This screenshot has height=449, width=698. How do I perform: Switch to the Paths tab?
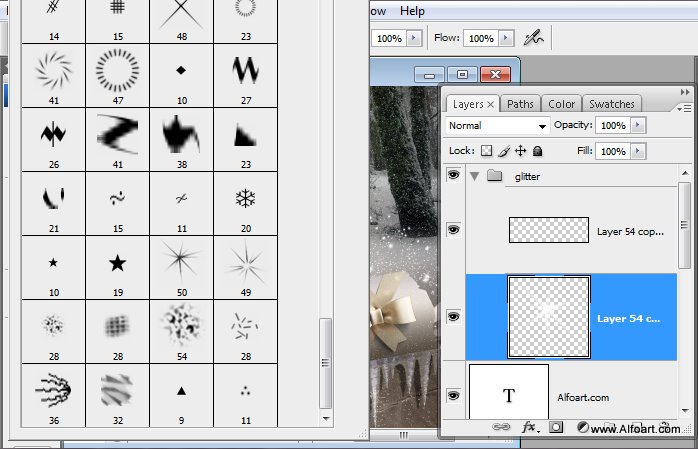(520, 104)
